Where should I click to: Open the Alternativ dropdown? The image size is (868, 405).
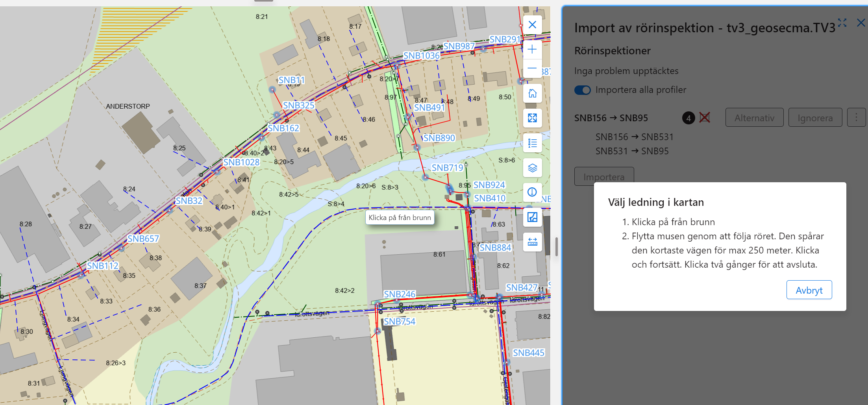pos(754,118)
